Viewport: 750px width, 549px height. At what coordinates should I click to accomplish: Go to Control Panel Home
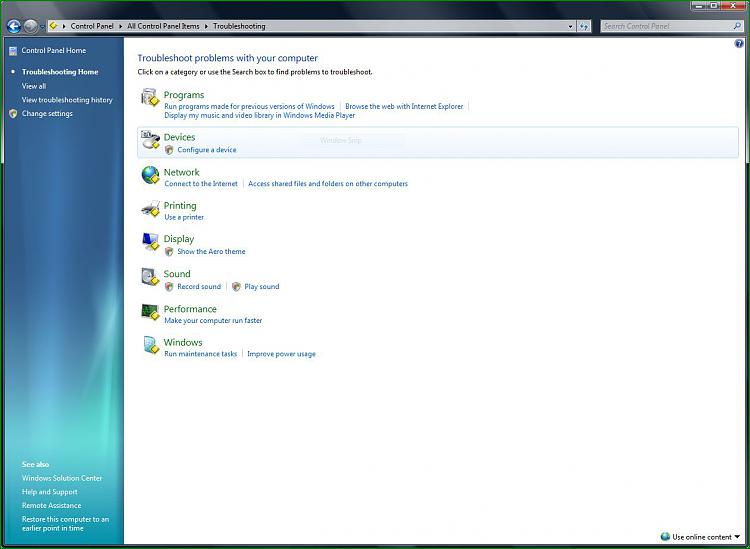pos(54,51)
